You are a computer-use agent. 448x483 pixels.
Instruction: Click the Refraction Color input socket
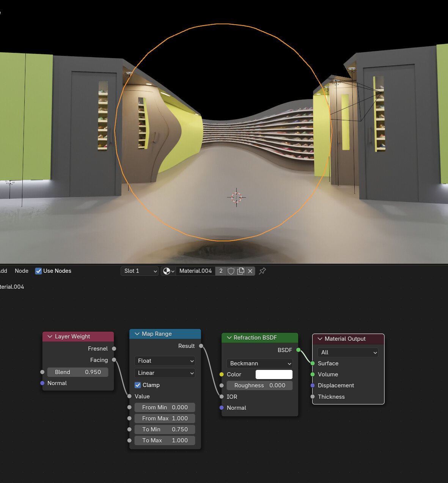pos(222,374)
